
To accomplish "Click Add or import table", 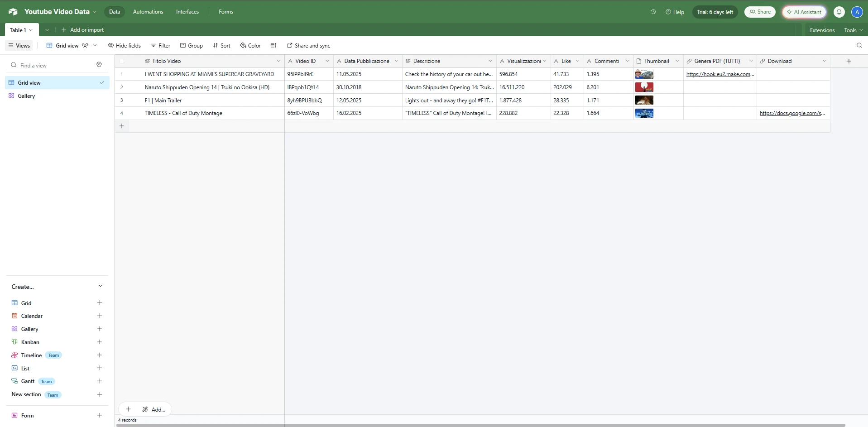I will (83, 30).
